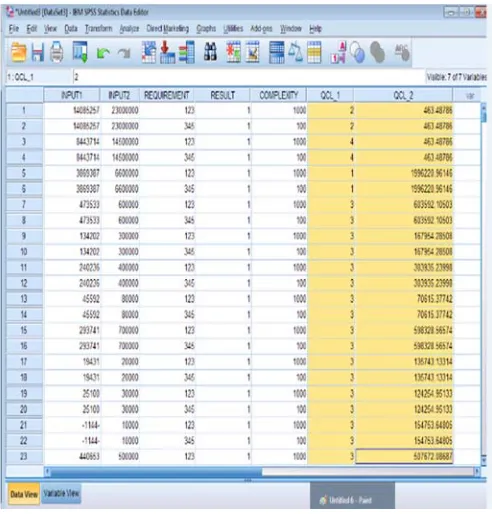The height and width of the screenshot is (514, 492).
Task: Click the Split File toolbar icon
Action: click(x=277, y=52)
